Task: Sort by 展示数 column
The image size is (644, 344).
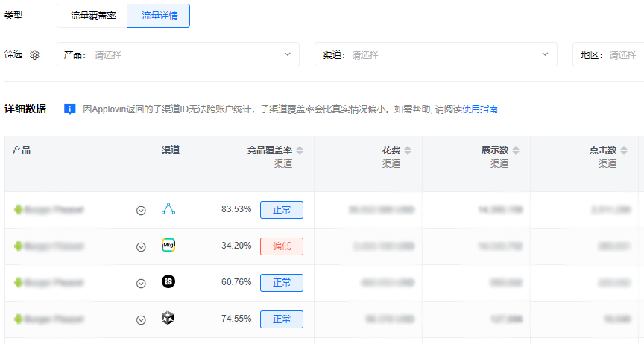Action: 516,150
